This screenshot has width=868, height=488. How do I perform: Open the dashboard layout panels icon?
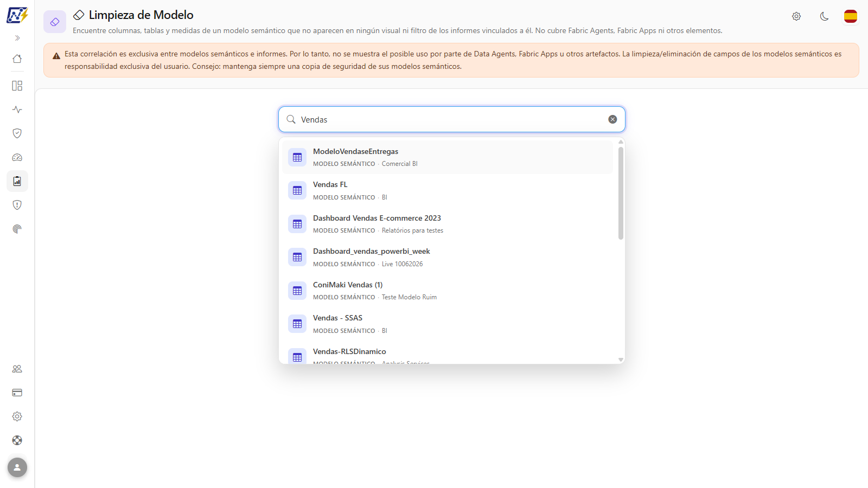click(17, 86)
